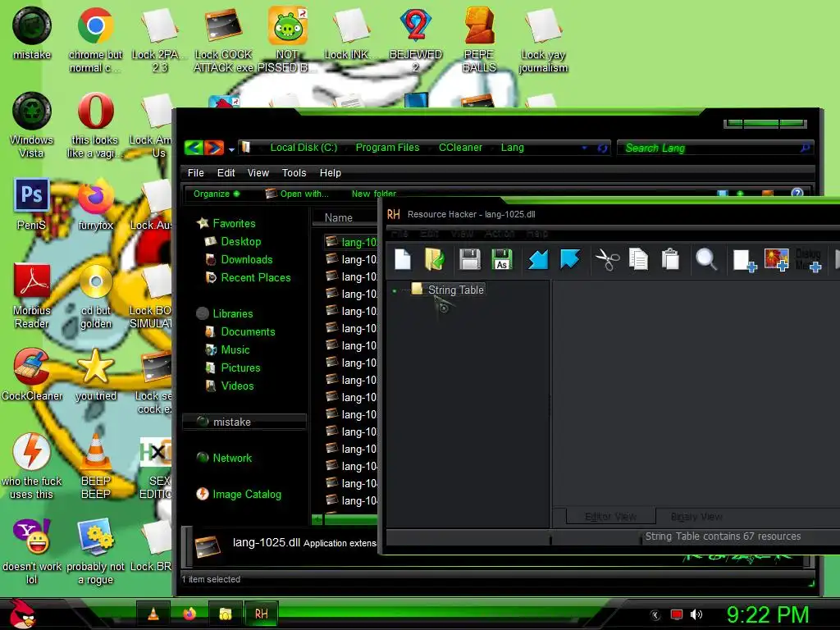Click the Libraries header in navigation pane
The height and width of the screenshot is (630, 840).
click(232, 313)
